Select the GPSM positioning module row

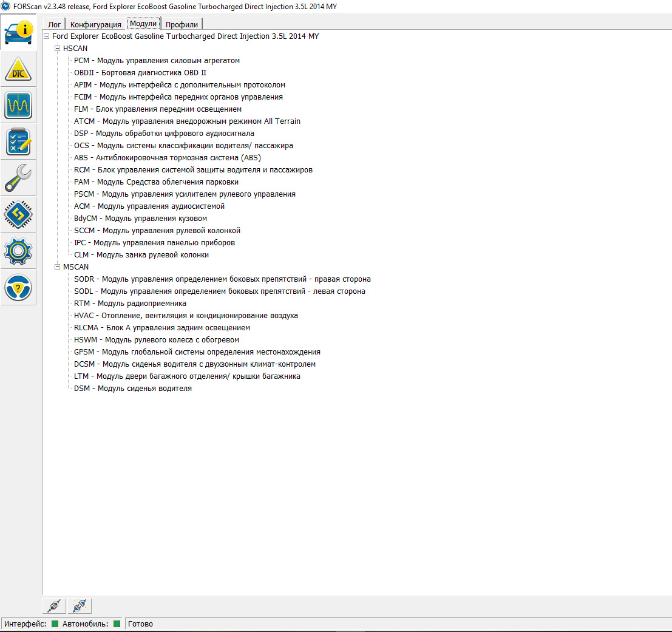click(x=197, y=352)
